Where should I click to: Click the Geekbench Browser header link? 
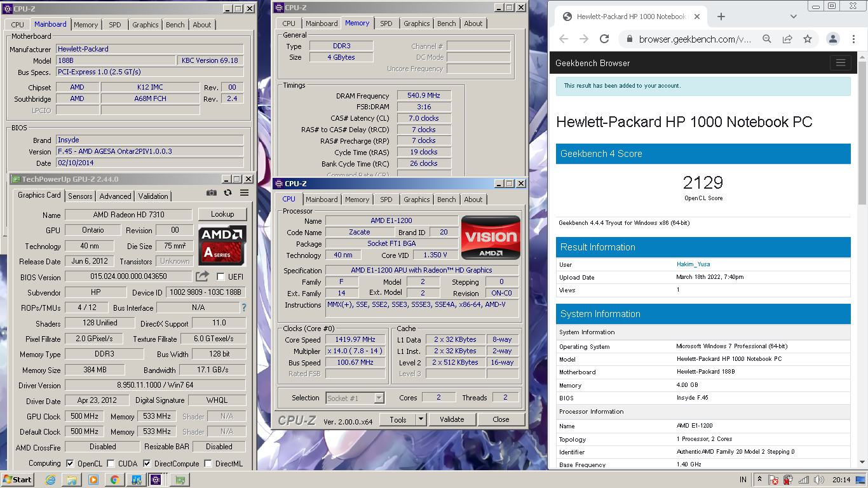[592, 63]
